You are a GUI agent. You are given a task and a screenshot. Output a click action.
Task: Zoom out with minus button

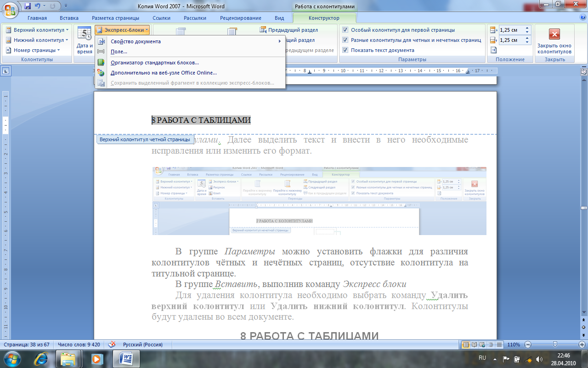pyautogui.click(x=527, y=345)
